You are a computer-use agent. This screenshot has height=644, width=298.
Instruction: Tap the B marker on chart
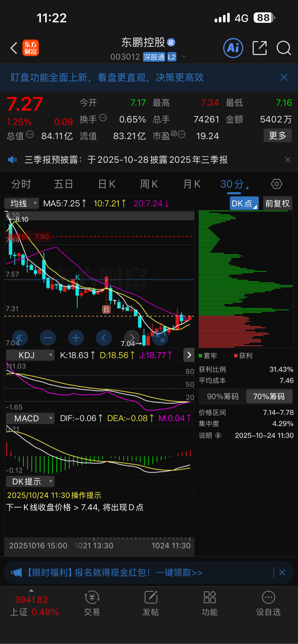coord(106,309)
